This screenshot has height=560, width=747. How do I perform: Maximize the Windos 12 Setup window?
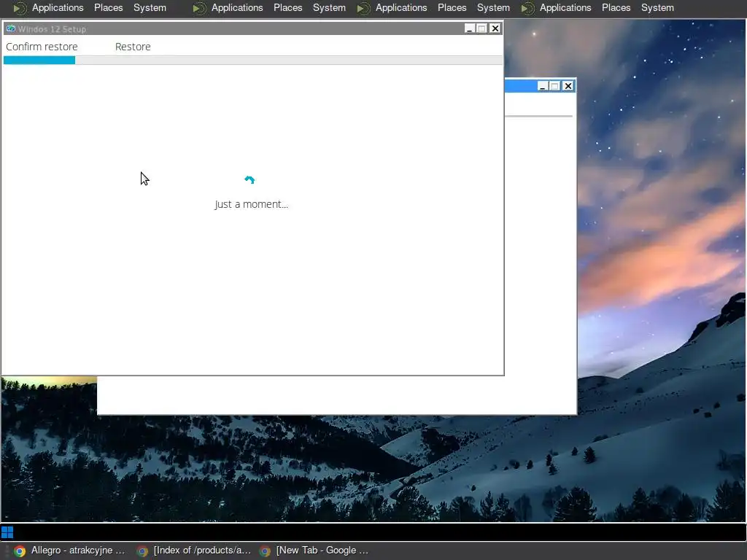coord(482,28)
